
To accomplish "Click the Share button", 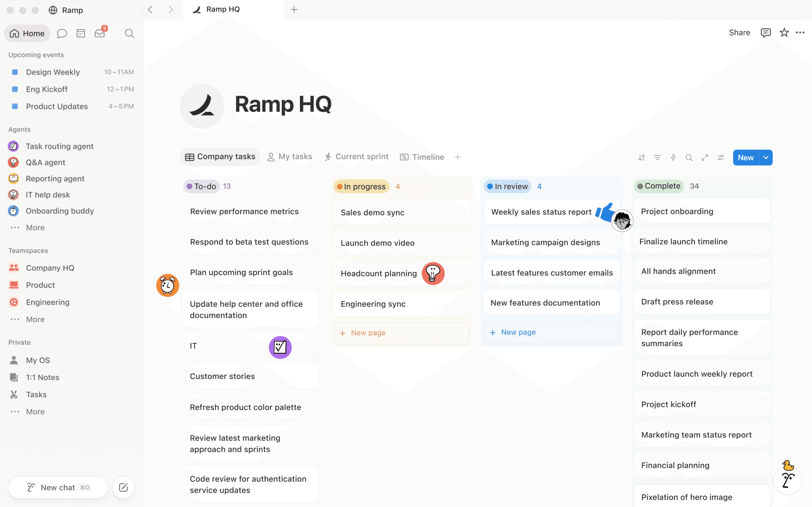I will point(739,33).
